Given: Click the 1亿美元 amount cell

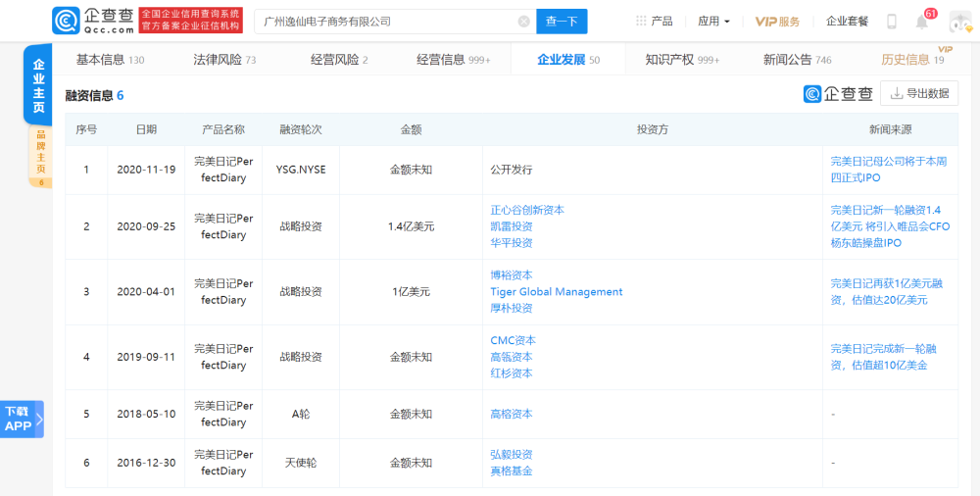Looking at the screenshot, I should click(411, 291).
